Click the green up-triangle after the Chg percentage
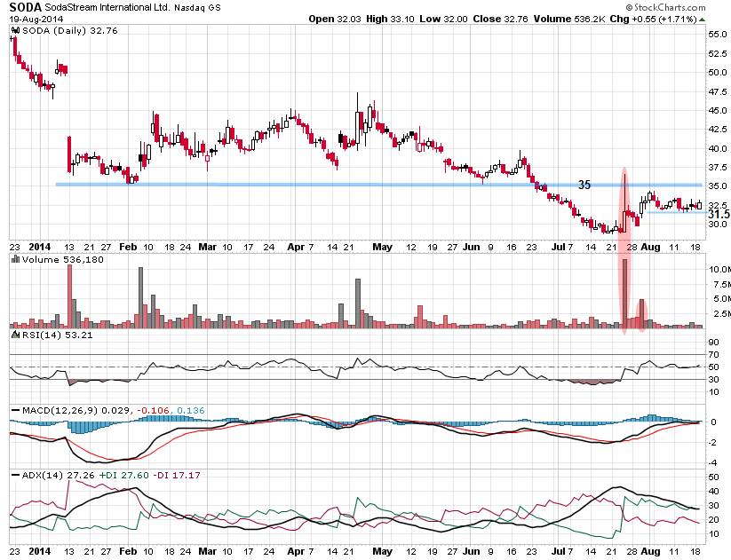This screenshot has width=731, height=560. click(702, 20)
